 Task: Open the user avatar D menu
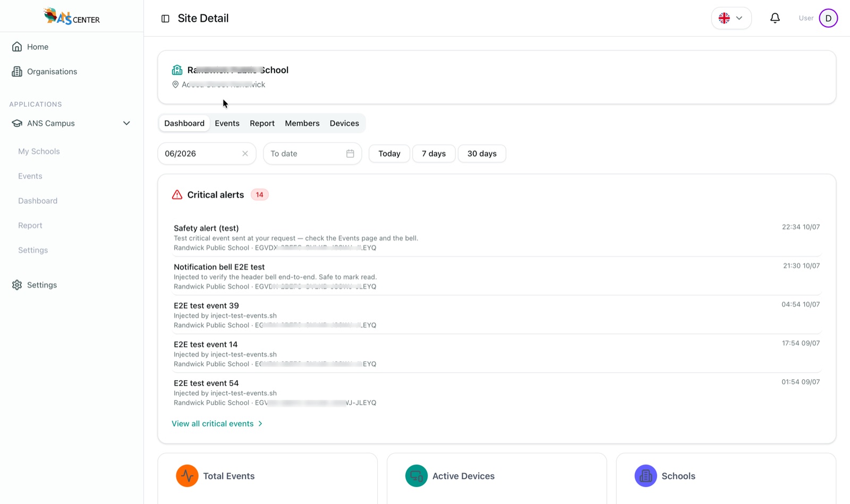(828, 18)
